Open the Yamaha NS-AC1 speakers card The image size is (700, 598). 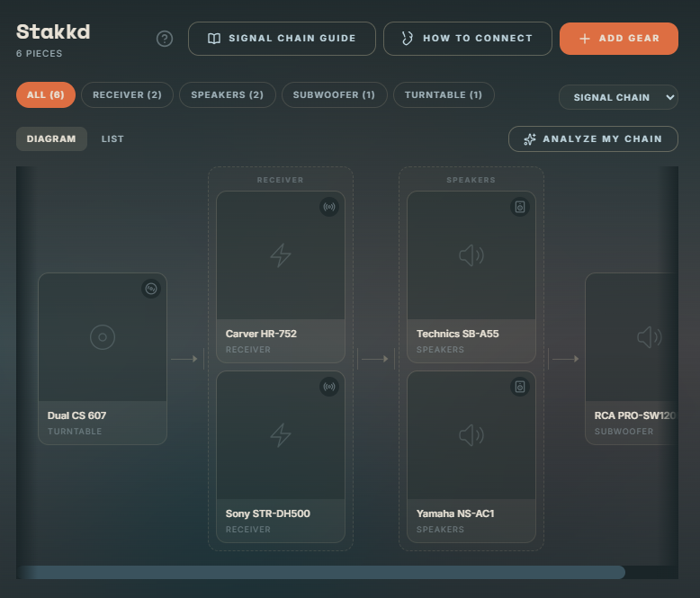coord(471,457)
